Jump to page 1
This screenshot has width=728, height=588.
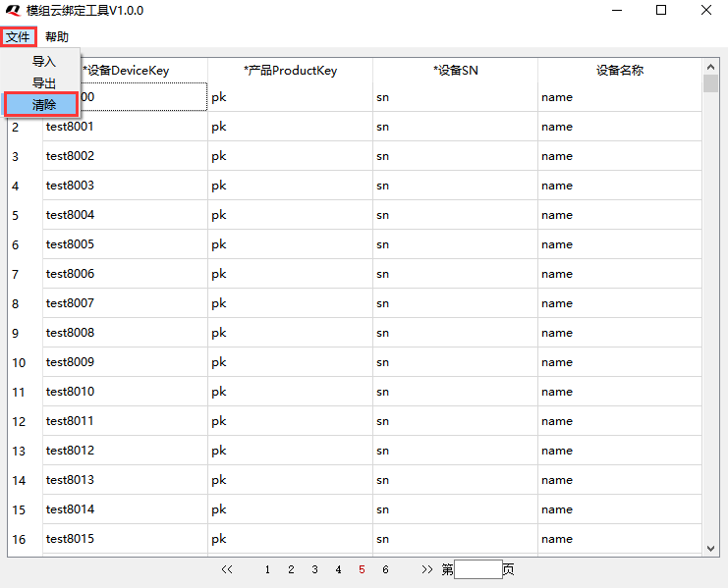tap(267, 569)
